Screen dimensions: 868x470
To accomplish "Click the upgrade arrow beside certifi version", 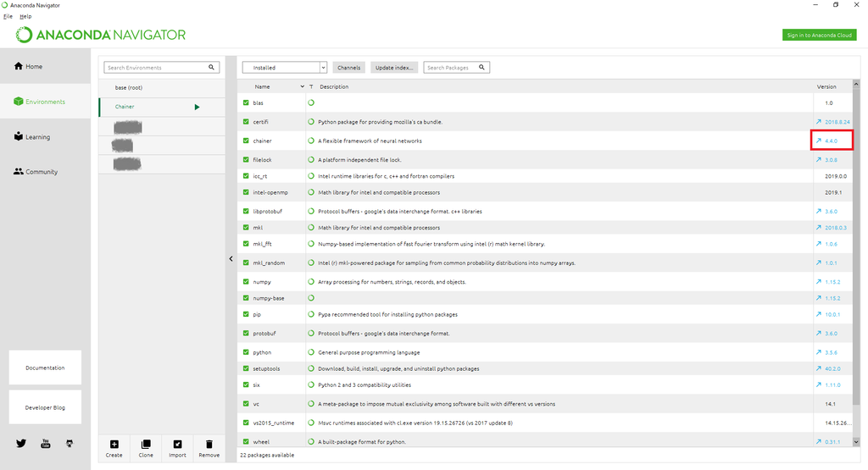I will click(819, 122).
